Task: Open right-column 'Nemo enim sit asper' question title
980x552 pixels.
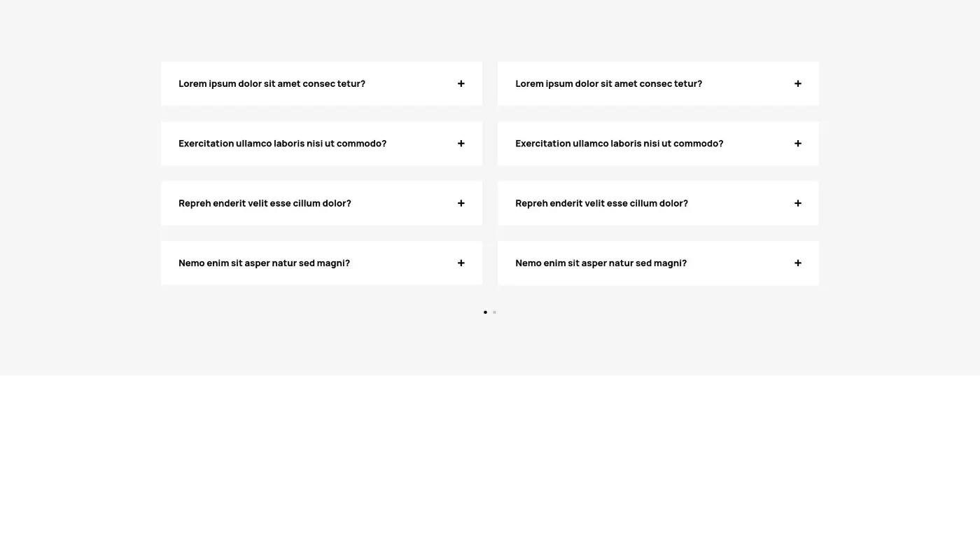Action: pos(601,263)
